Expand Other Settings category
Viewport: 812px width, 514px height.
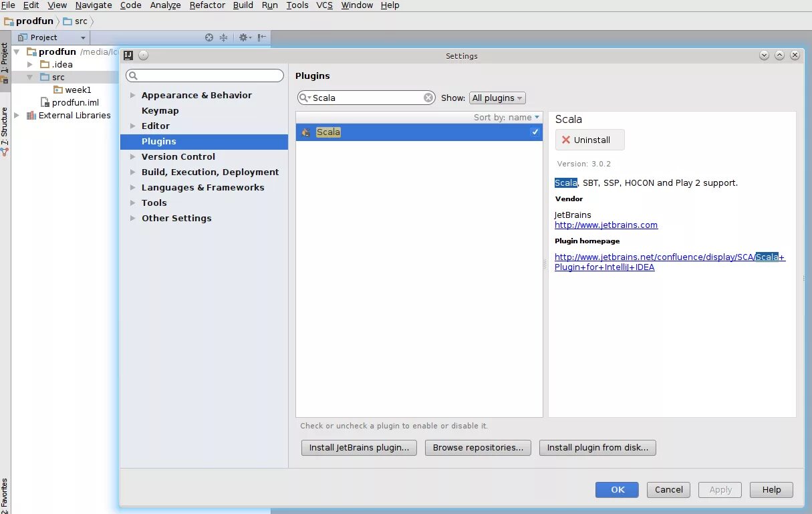132,219
